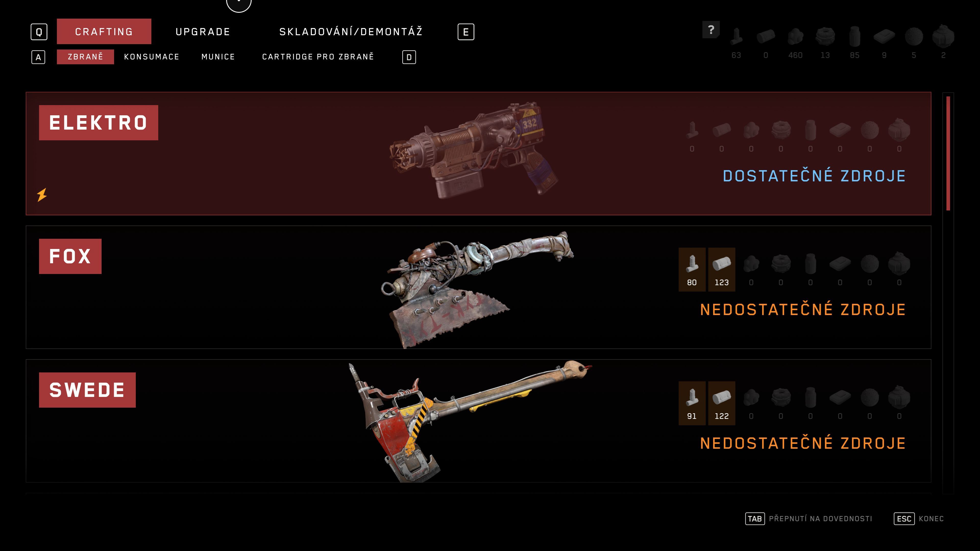This screenshot has height=551, width=980.
Task: Click the Fox resource icon showing 123
Action: pyautogui.click(x=721, y=270)
